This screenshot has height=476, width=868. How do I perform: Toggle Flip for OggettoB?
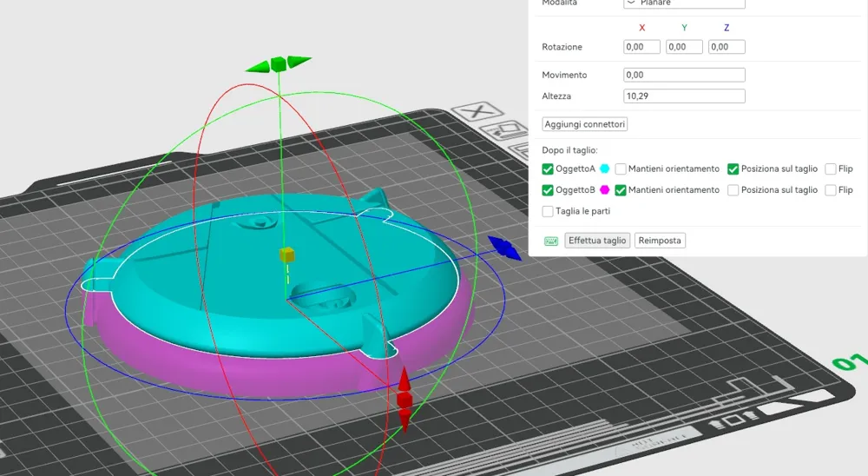831,189
